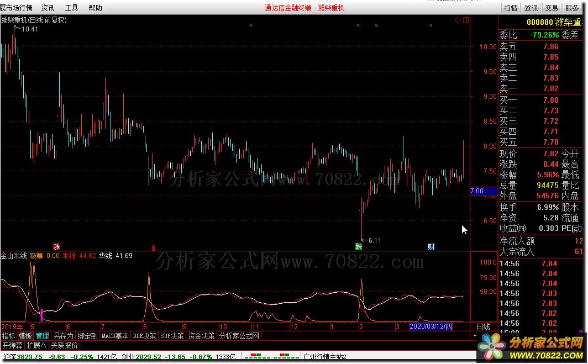Screen dimensions: 588x364
Task: Click the 2020/03/12/四 date label
Action: [x=431, y=326]
